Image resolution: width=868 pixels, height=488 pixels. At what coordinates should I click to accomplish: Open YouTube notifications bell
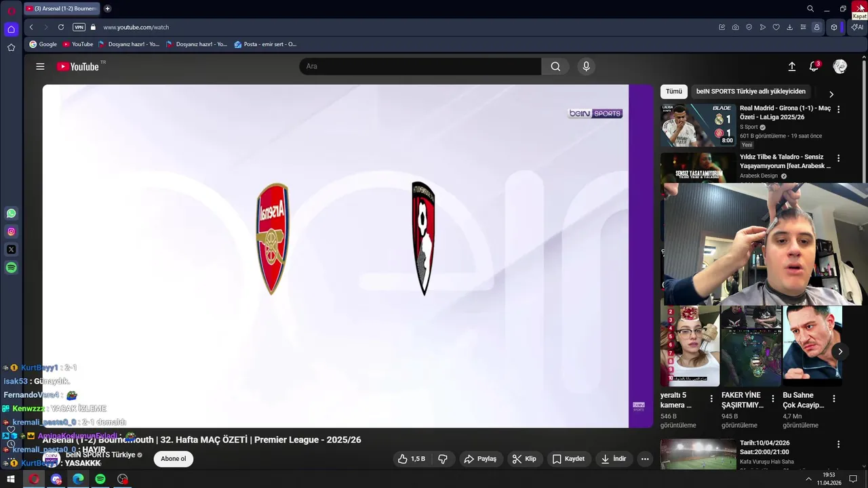pyautogui.click(x=814, y=66)
